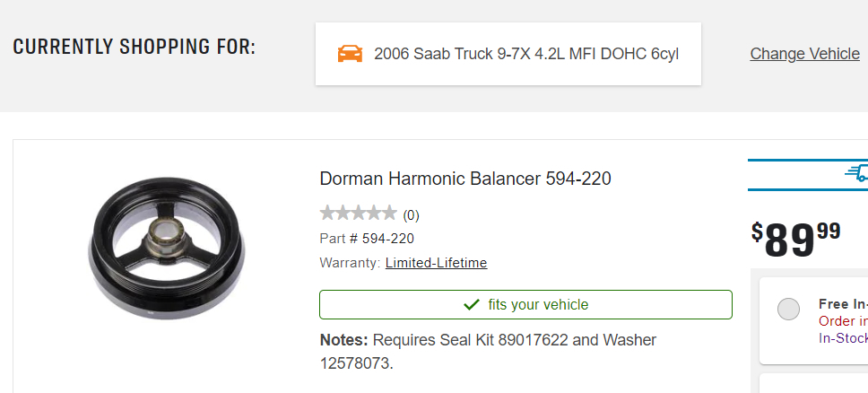Click the 2006 Saab Truck vehicle box
This screenshot has height=393, width=868.
(x=508, y=54)
